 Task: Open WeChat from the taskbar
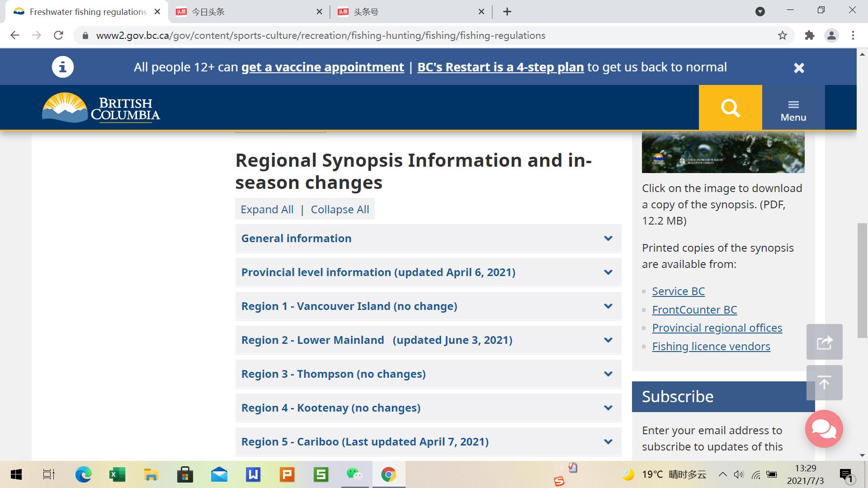pyautogui.click(x=354, y=474)
